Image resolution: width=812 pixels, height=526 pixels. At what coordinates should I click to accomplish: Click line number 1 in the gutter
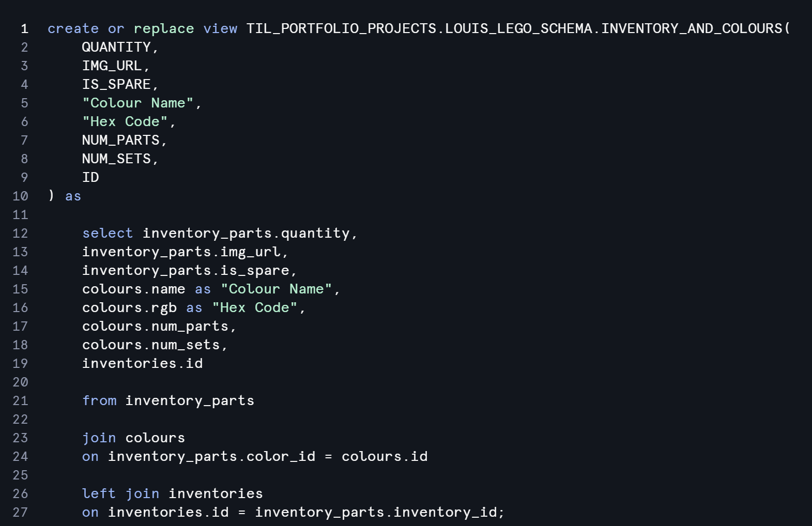(24, 29)
